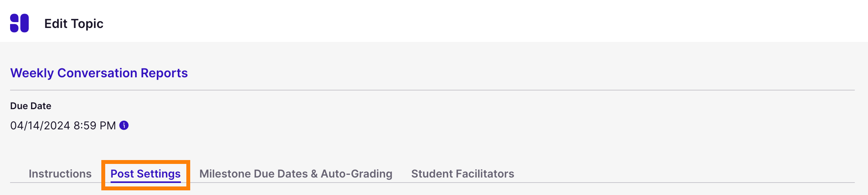The width and height of the screenshot is (868, 195).
Task: Click the app logo left of Edit Topic
Action: (x=19, y=23)
